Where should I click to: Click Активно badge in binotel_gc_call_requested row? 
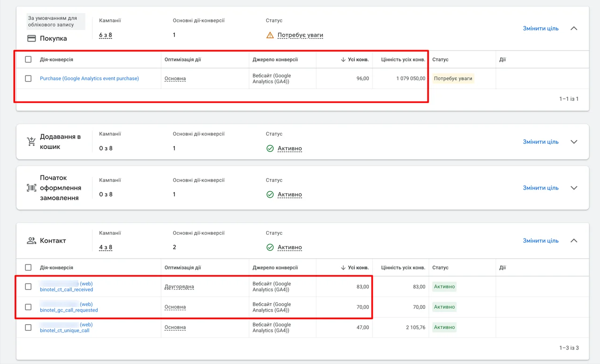[x=444, y=307]
